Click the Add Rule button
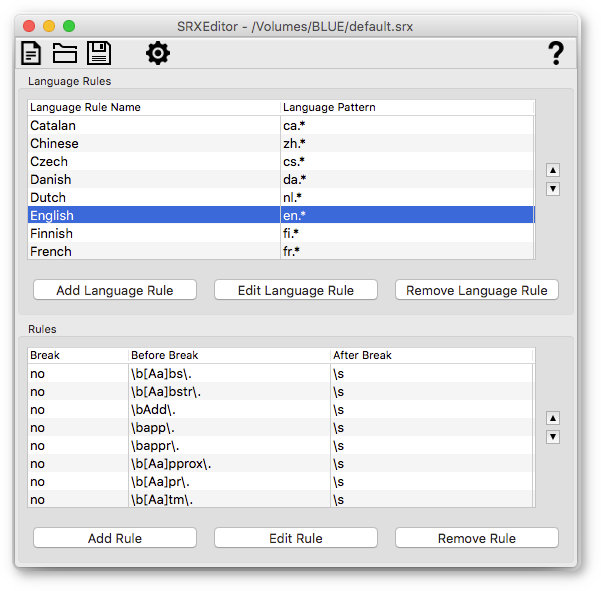Viewport: 601px width, 591px height. coord(115,538)
